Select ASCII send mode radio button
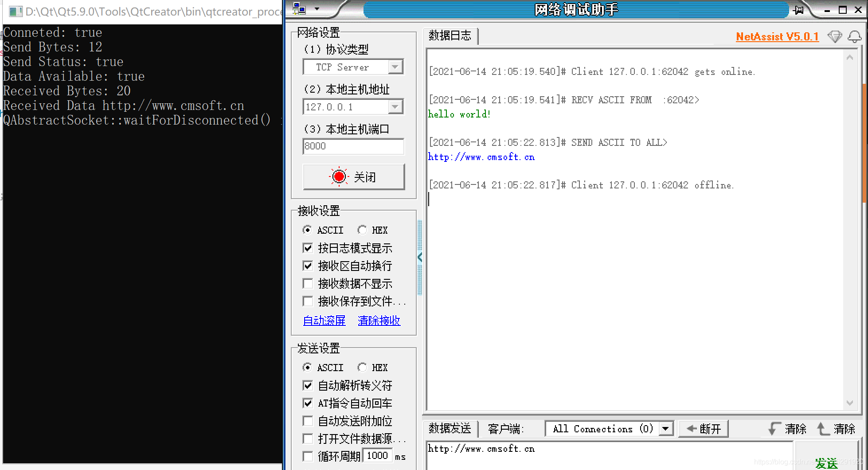Screen dimensions: 868x470 pos(307,367)
